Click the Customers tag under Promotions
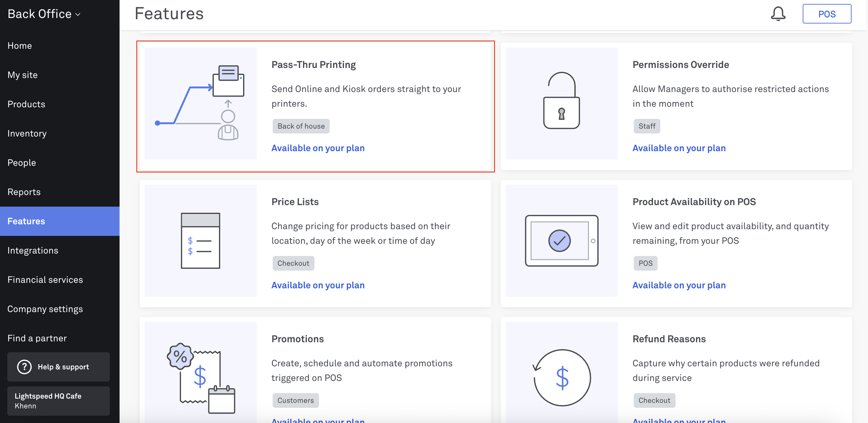Image resolution: width=868 pixels, height=423 pixels. [296, 400]
